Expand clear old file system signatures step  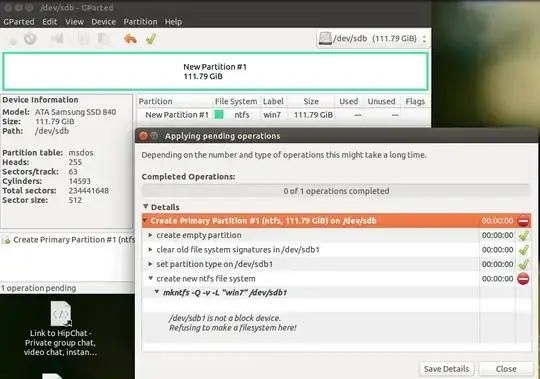tap(150, 250)
